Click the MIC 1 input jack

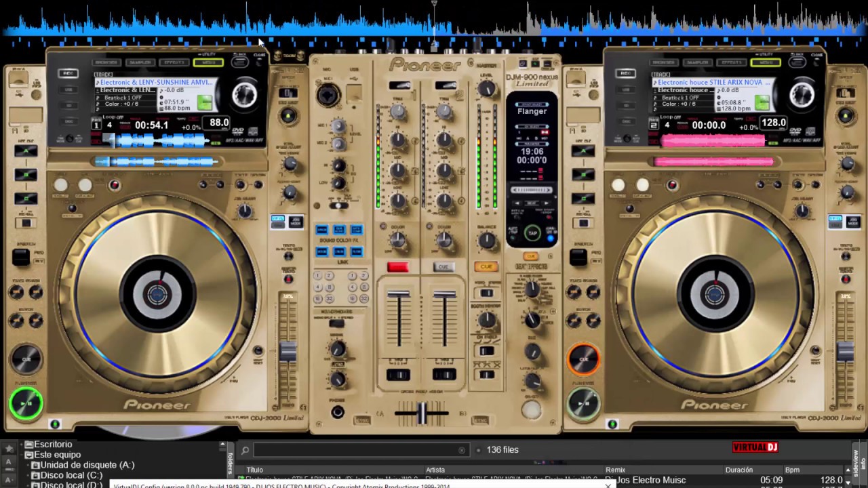[x=328, y=94]
